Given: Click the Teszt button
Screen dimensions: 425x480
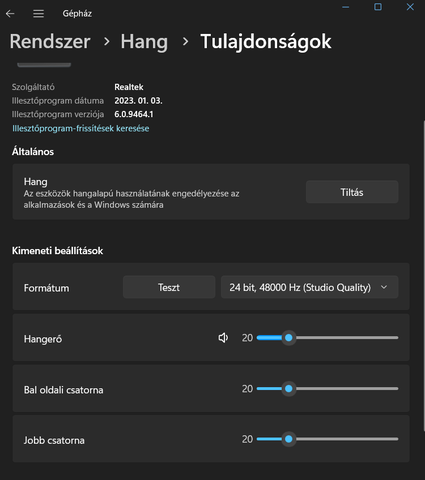Looking at the screenshot, I should point(169,287).
